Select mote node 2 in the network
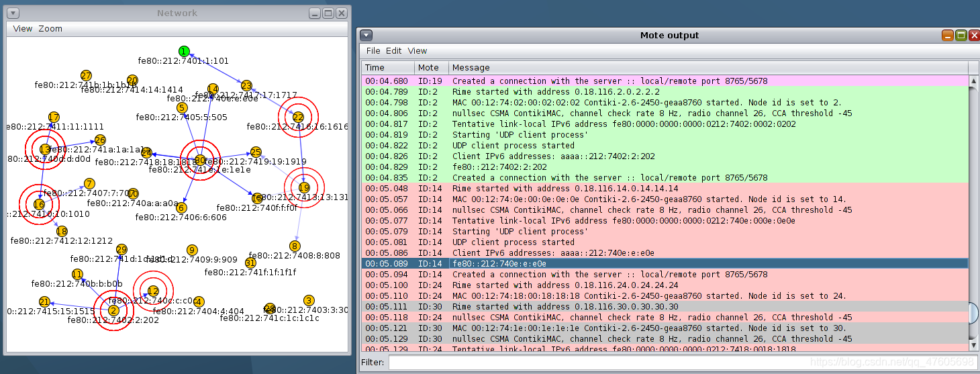This screenshot has width=980, height=374. 113,310
